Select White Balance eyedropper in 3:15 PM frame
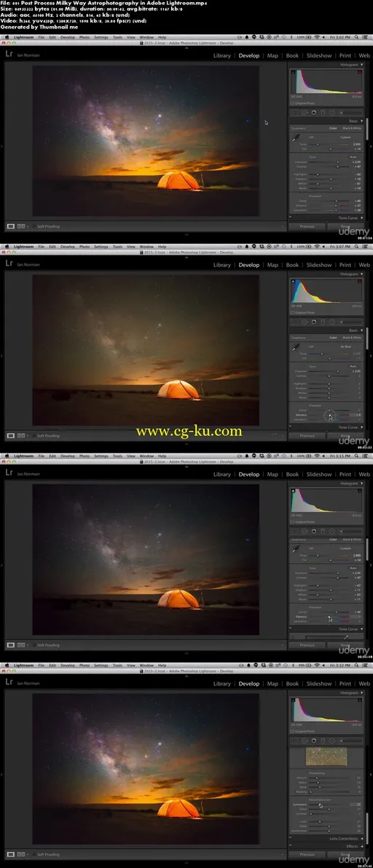373x868 pixels. pos(295,550)
